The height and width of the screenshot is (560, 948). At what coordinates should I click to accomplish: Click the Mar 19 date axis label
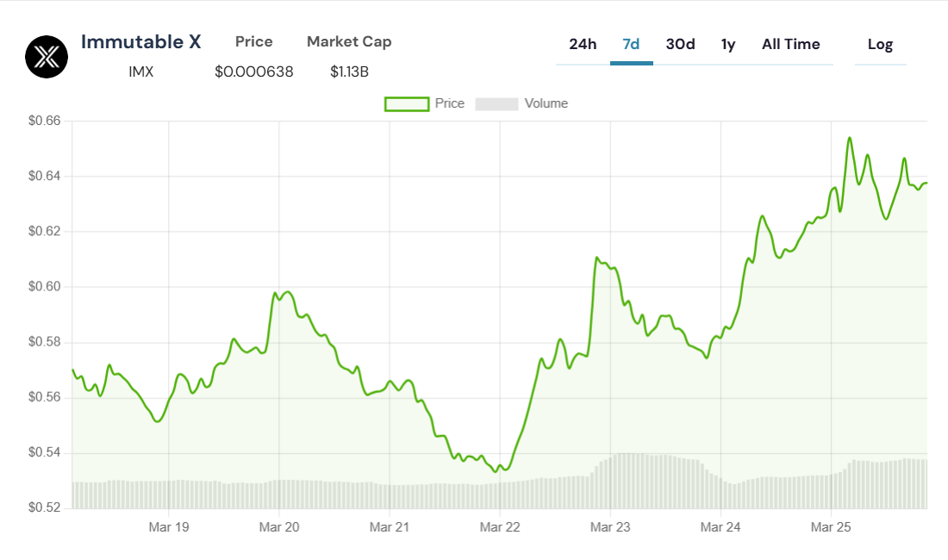click(x=169, y=527)
